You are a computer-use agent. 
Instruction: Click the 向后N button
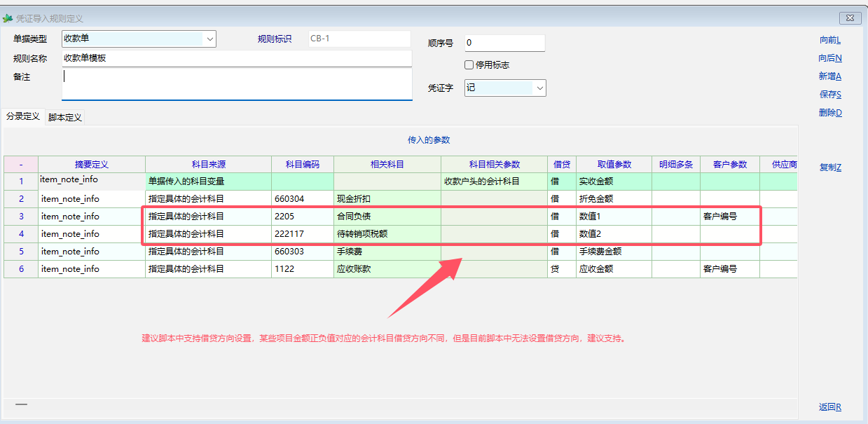(x=829, y=58)
